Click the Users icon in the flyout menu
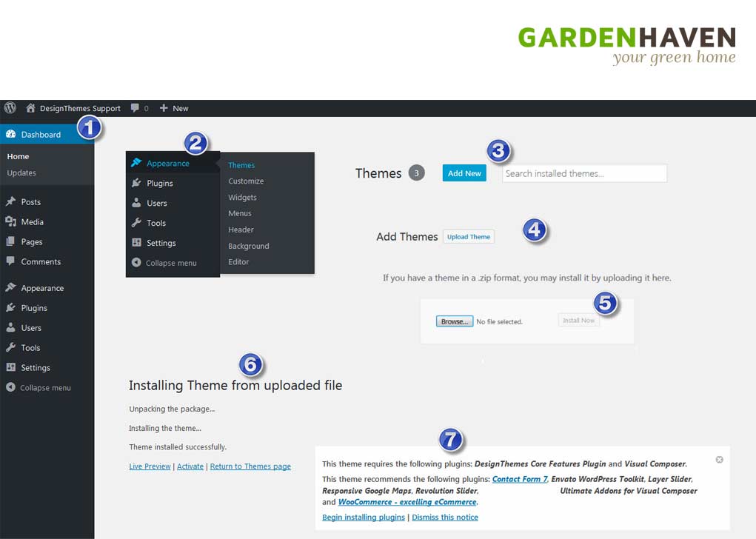This screenshot has height=539, width=756. [x=136, y=202]
